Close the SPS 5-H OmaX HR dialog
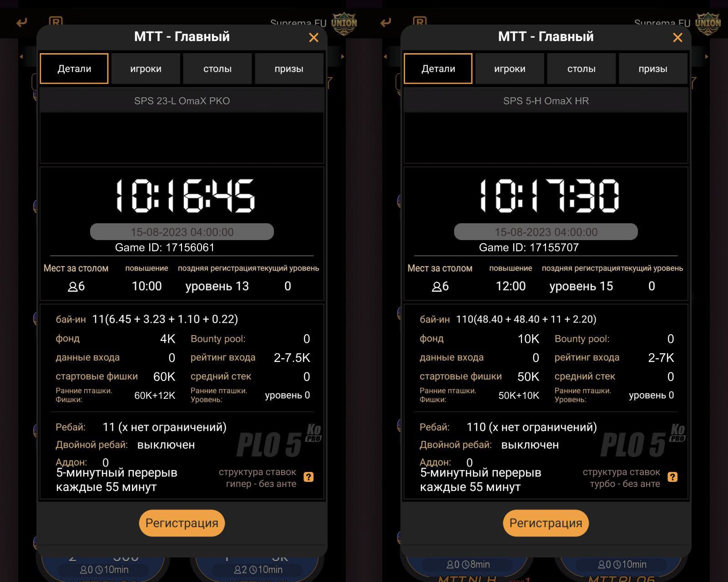This screenshot has height=582, width=728. click(x=677, y=38)
